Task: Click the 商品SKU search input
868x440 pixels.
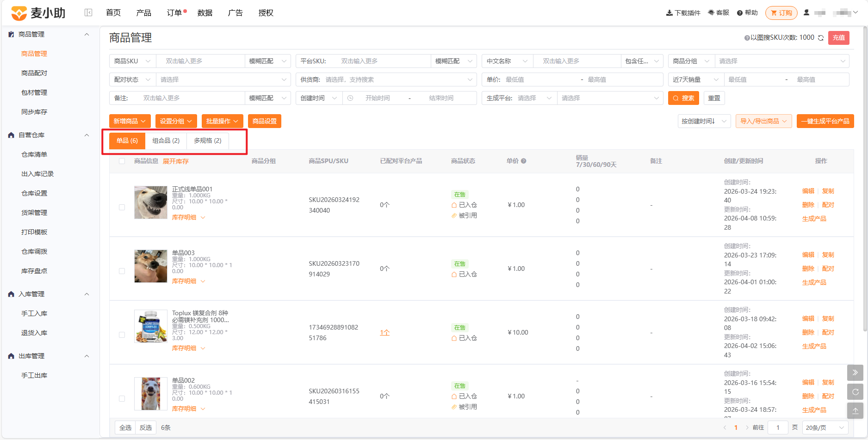Action: click(200, 61)
